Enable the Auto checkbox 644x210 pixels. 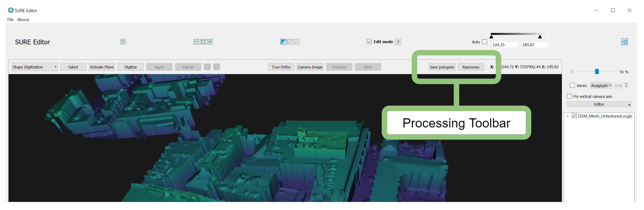485,42
